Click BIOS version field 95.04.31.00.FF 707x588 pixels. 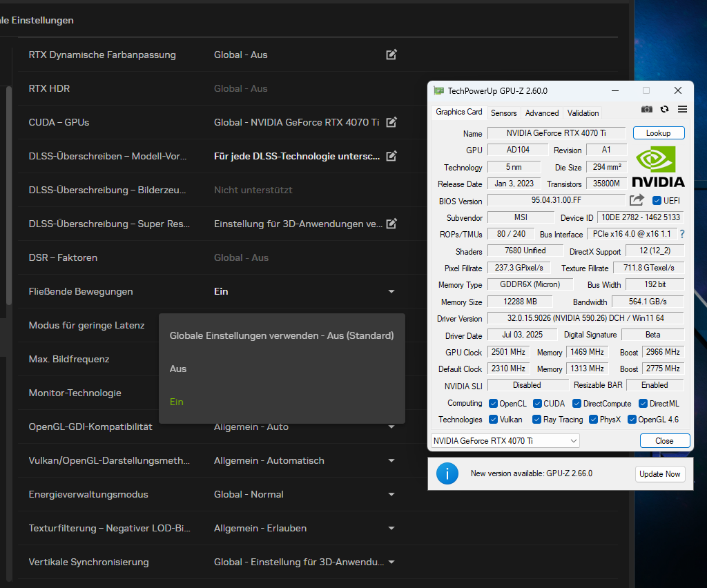[556, 200]
